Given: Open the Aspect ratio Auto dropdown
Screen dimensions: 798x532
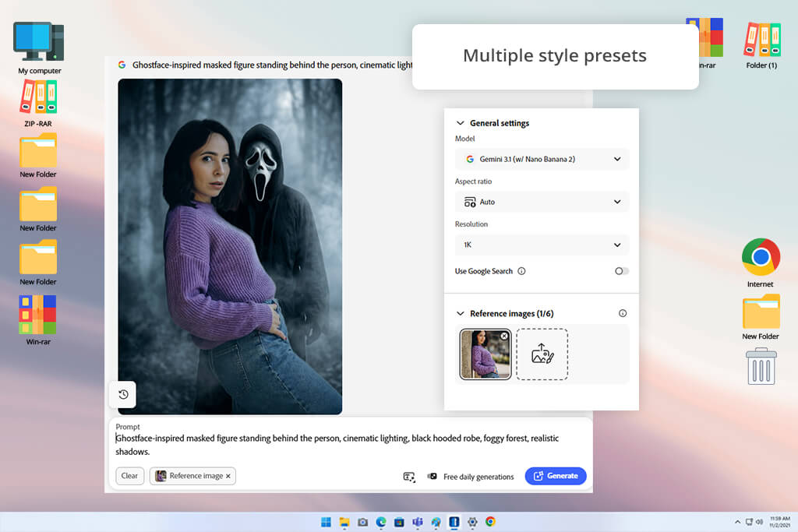Looking at the screenshot, I should pos(542,202).
